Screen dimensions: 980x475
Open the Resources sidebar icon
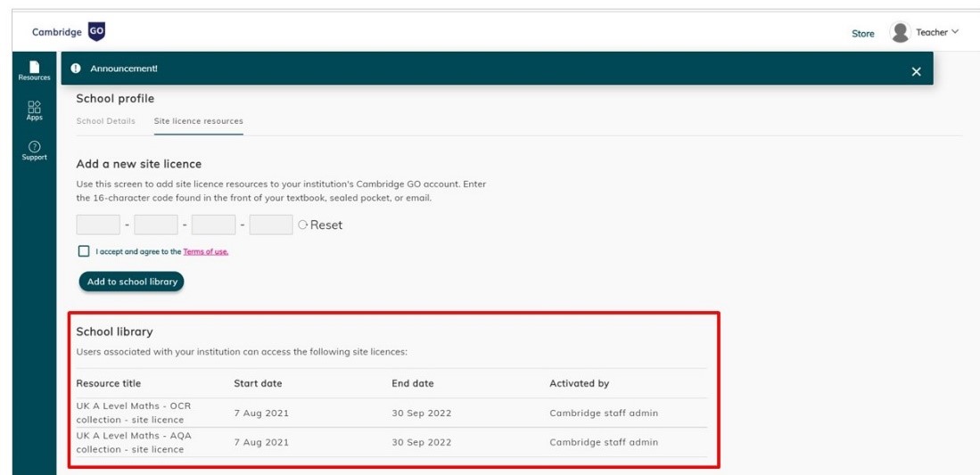(x=34, y=70)
